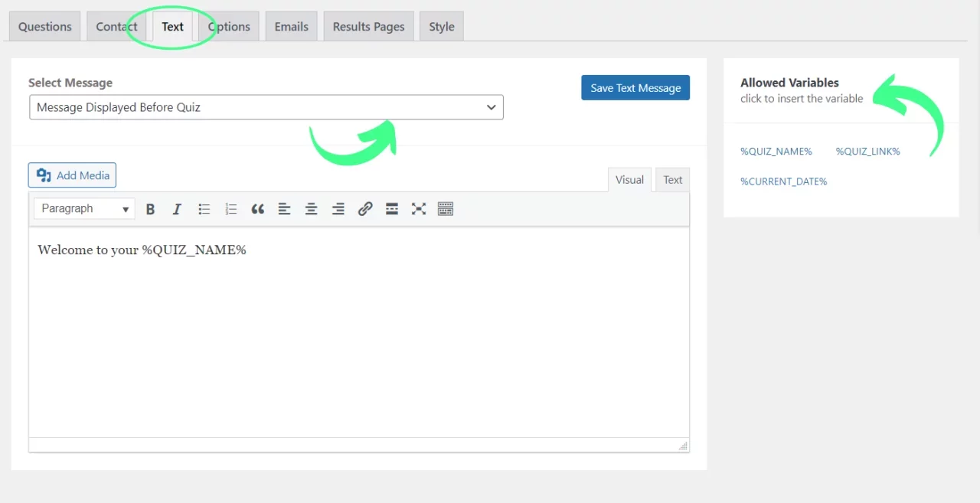Apply italic formatting in editor
The height and width of the screenshot is (503, 980).
177,209
